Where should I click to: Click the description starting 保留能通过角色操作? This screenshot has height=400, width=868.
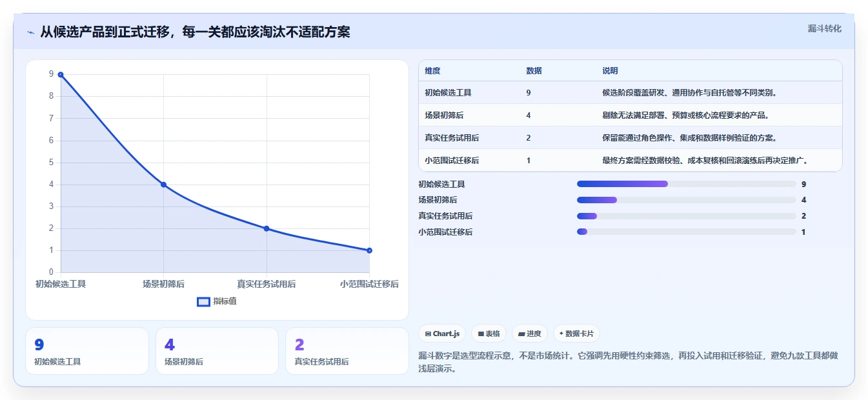tap(689, 137)
